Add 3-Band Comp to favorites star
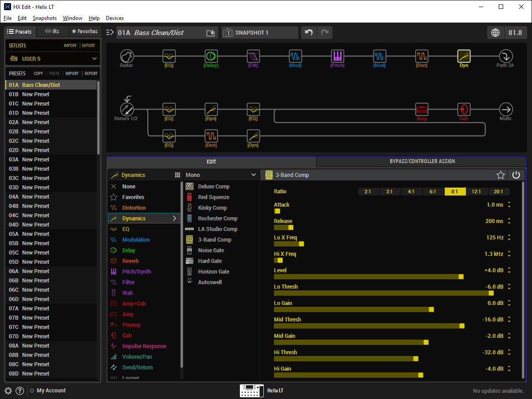 point(501,175)
